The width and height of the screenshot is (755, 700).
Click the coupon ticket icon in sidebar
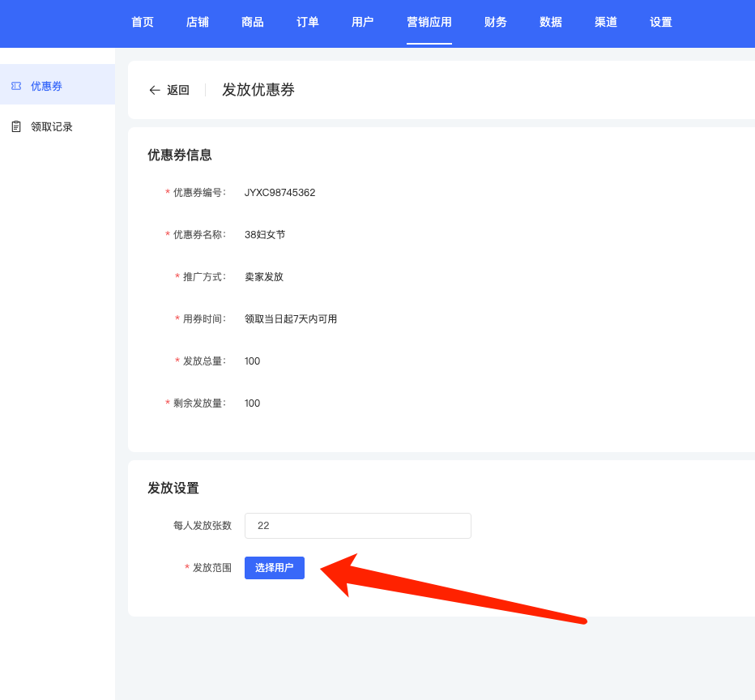pos(16,86)
